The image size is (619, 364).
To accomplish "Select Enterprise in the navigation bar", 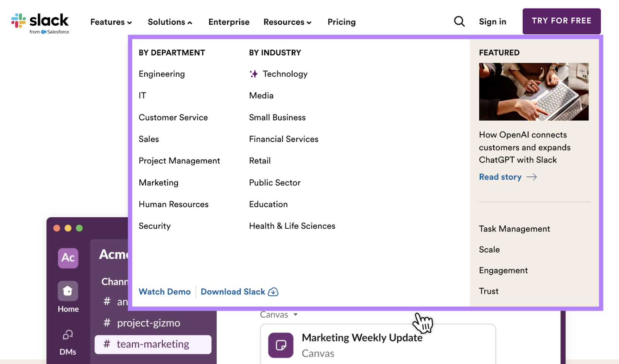I will coord(229,22).
